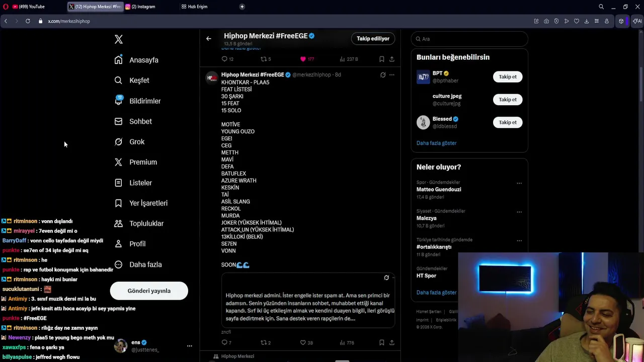
Task: Open #ortalıkkarıştı trending hashtag
Action: click(x=434, y=247)
